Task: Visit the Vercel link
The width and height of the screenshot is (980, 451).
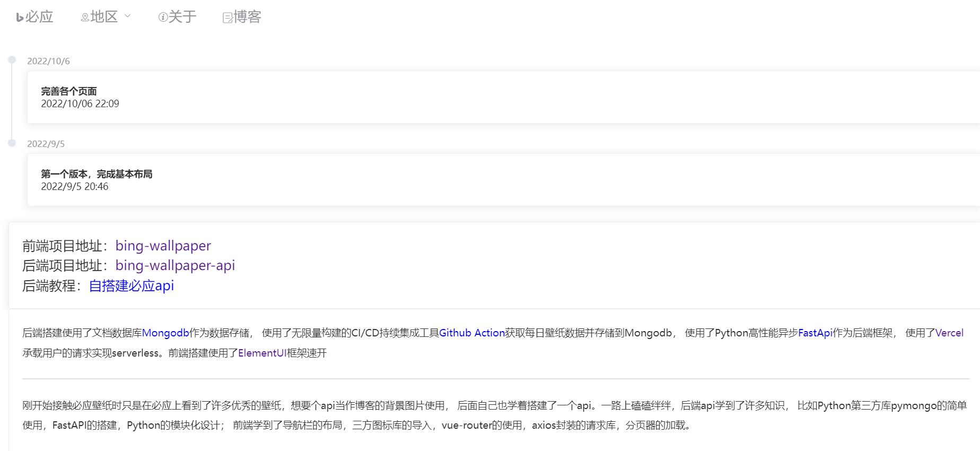Action: tap(949, 333)
